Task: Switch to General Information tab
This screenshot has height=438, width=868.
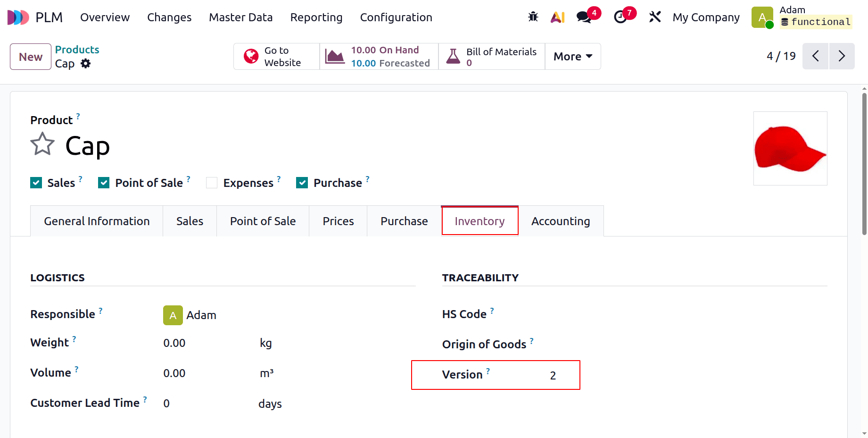Action: click(97, 221)
